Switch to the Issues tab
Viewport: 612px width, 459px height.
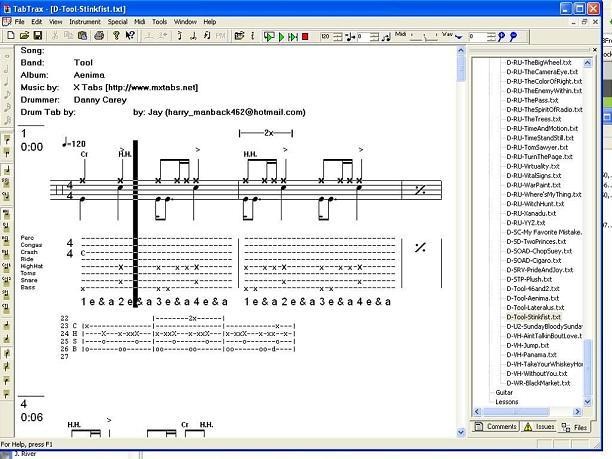(539, 427)
